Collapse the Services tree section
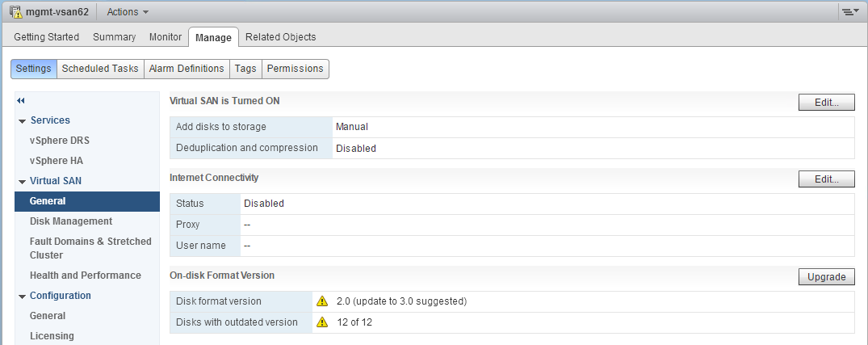The width and height of the screenshot is (868, 345). [x=22, y=120]
